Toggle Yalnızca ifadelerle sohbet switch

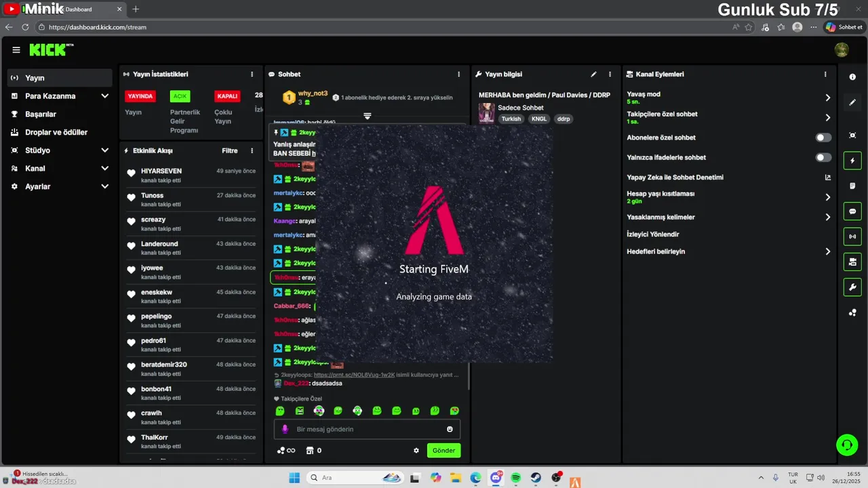(823, 157)
